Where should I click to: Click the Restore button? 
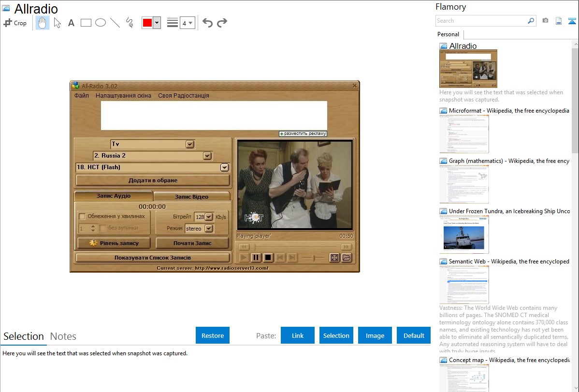(213, 335)
